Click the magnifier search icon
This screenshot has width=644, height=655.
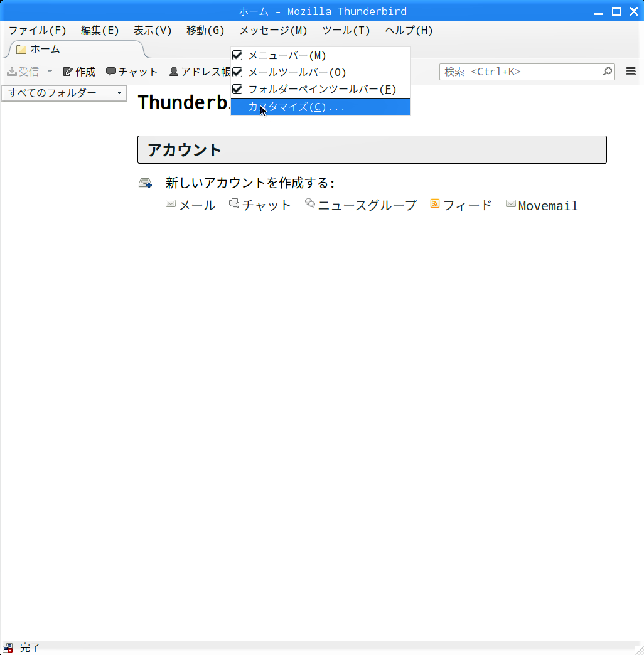coord(608,72)
